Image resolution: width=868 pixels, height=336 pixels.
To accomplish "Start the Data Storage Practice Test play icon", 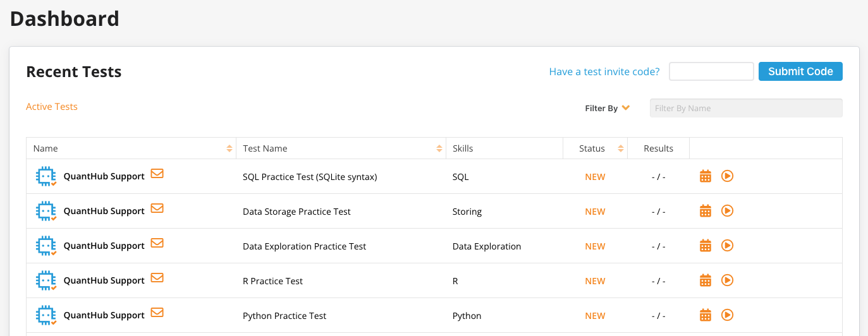I will coord(727,211).
